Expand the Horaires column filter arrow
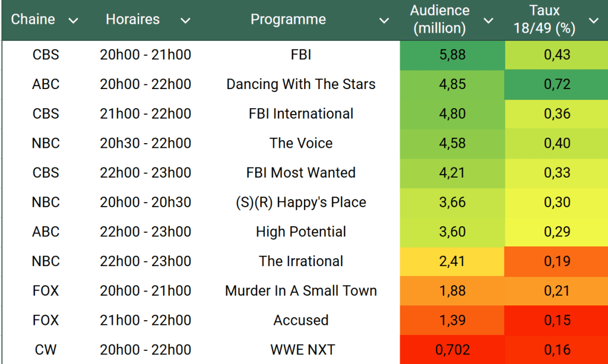608x364 pixels. coord(185,21)
